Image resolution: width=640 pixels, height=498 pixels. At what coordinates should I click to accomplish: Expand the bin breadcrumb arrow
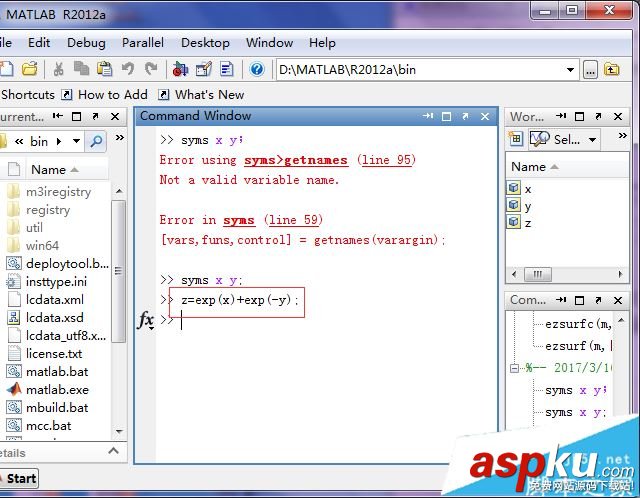pyautogui.click(x=59, y=142)
